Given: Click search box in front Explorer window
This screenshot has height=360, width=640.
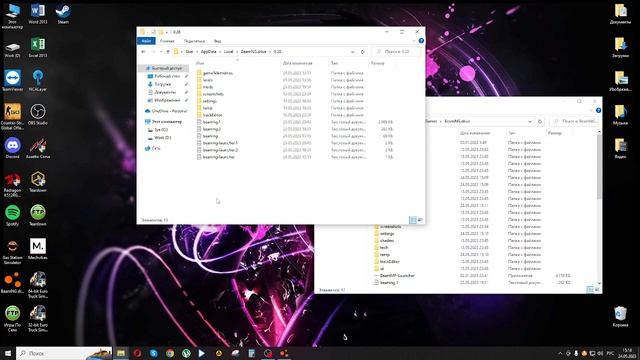Looking at the screenshot, I should point(396,52).
